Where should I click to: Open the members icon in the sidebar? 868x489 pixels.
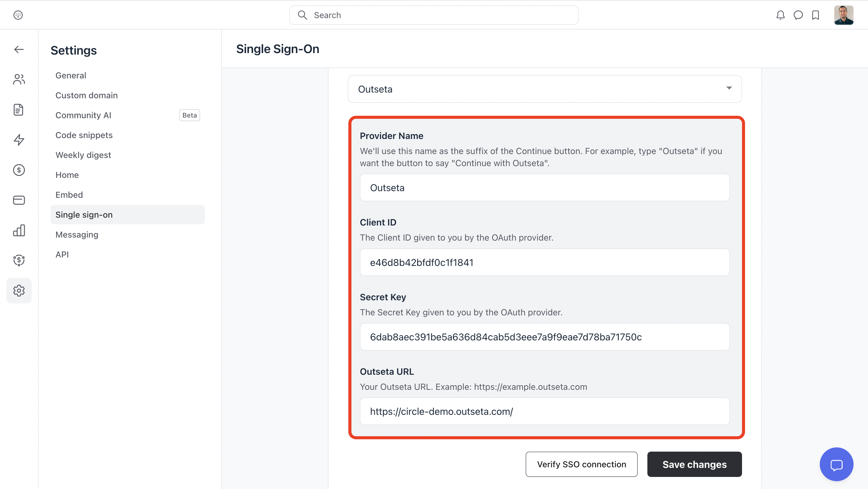click(x=19, y=80)
